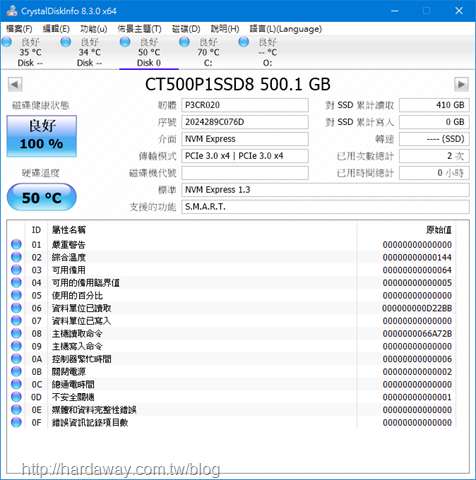Click status icon of attribute 0C
This screenshot has height=480, width=476.
[x=16, y=384]
